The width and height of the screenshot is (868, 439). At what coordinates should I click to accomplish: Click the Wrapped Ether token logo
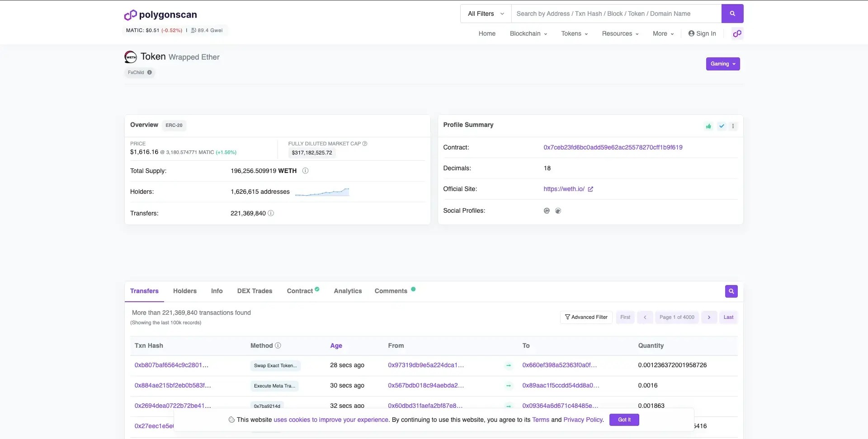[x=131, y=57]
